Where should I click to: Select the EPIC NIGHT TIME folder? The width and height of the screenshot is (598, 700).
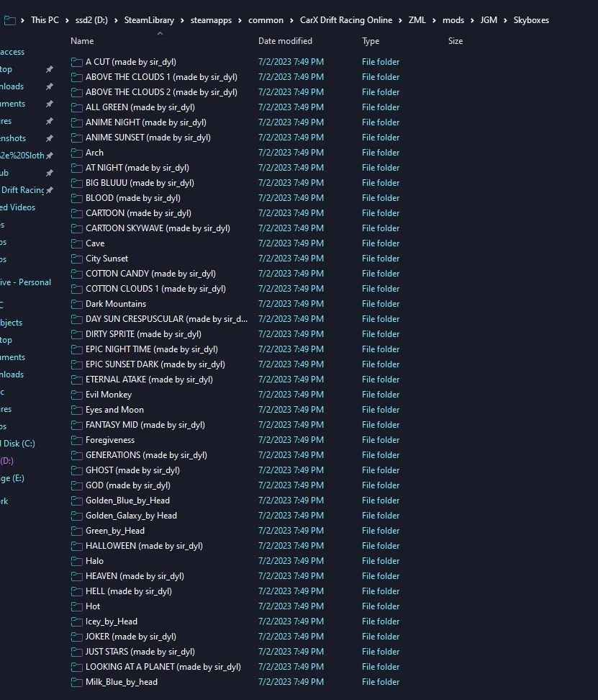tap(152, 349)
